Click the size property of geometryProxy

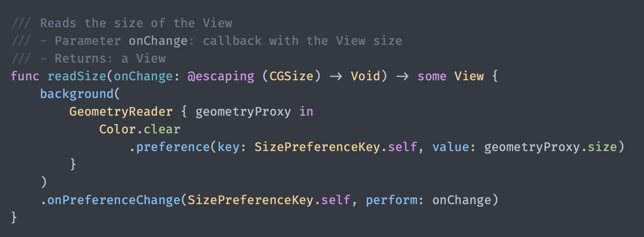coord(602,147)
